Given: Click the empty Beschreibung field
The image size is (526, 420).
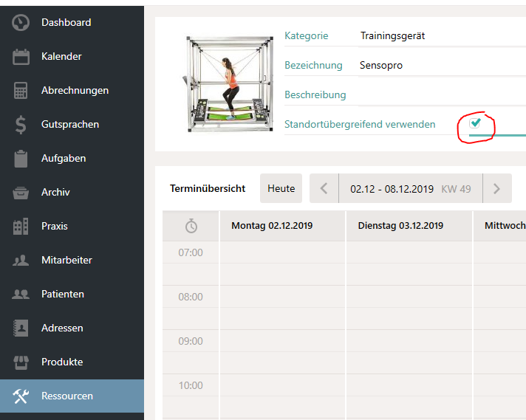Looking at the screenshot, I should [x=442, y=95].
